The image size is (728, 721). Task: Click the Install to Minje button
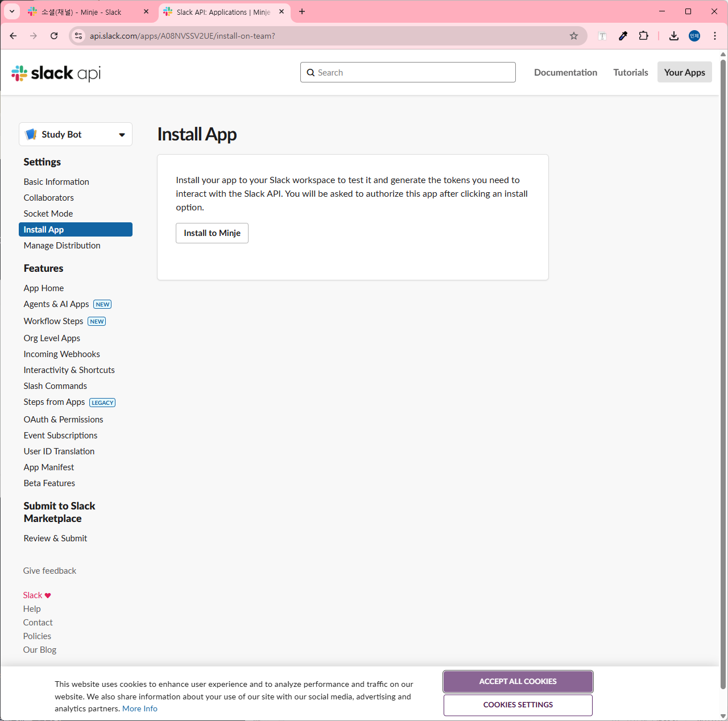[212, 233]
